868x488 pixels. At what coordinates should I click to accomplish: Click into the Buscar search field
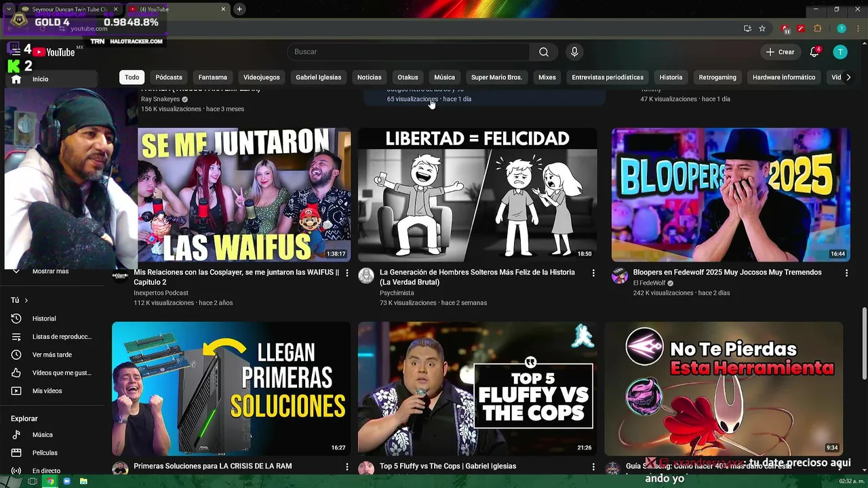coord(408,52)
